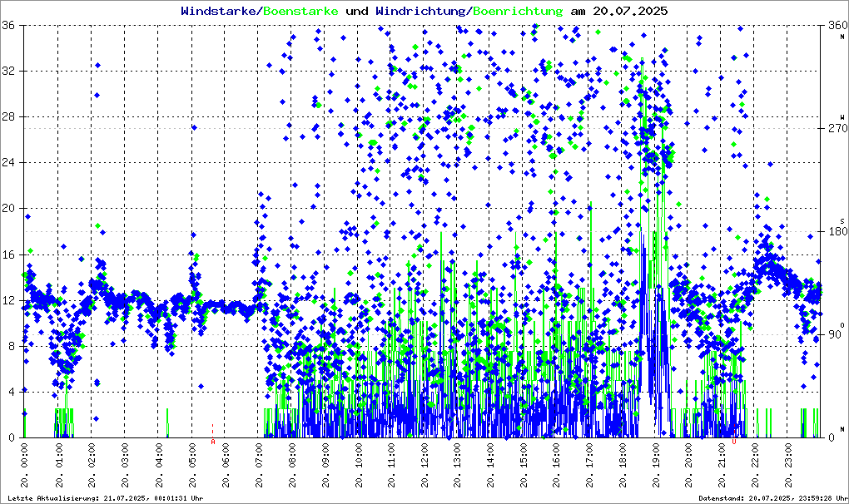This screenshot has height=504, width=849.
Task: Click the time axis label '13:00'
Action: (458, 457)
